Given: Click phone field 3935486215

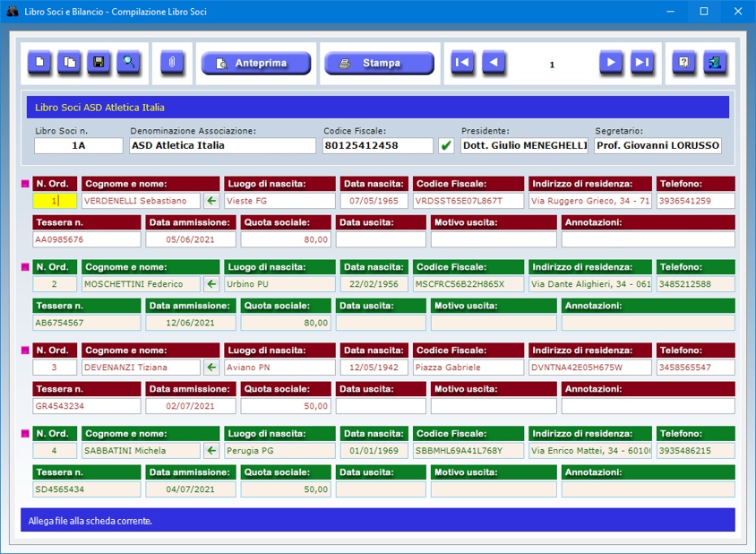Looking at the screenshot, I should (696, 451).
